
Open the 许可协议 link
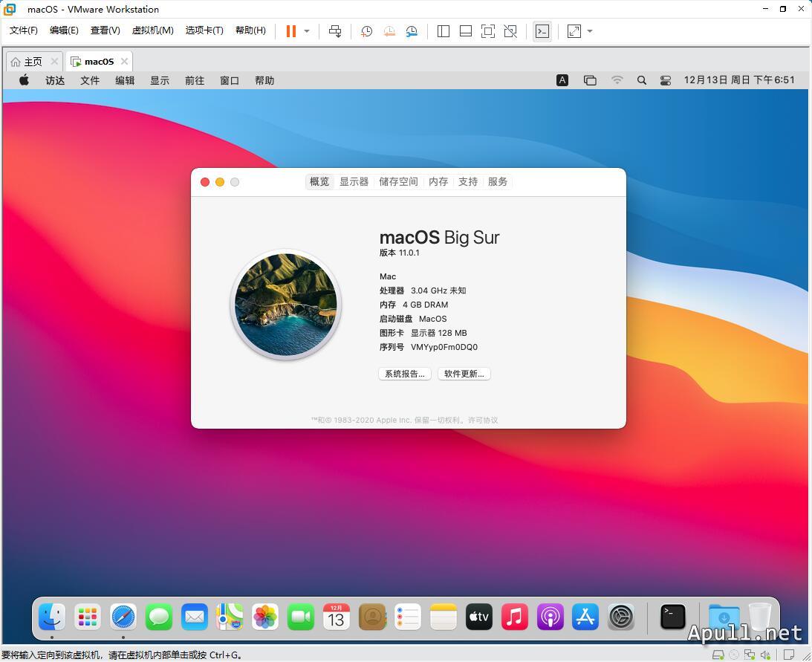pos(483,420)
